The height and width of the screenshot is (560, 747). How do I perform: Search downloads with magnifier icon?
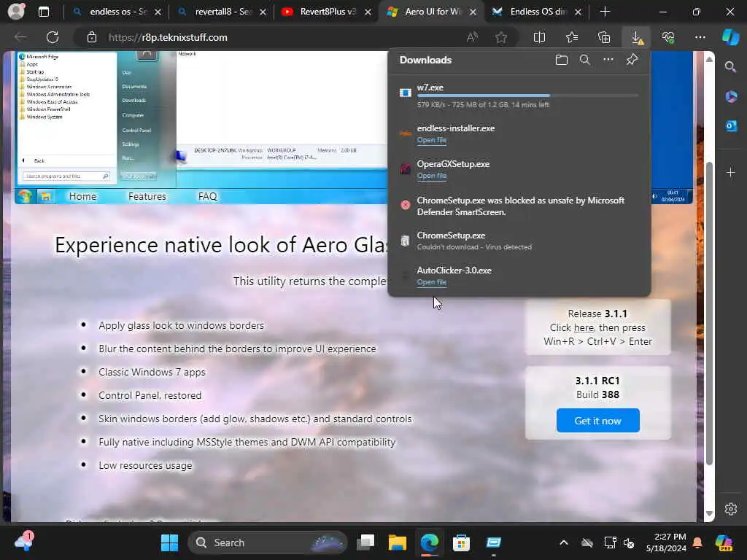pos(585,60)
